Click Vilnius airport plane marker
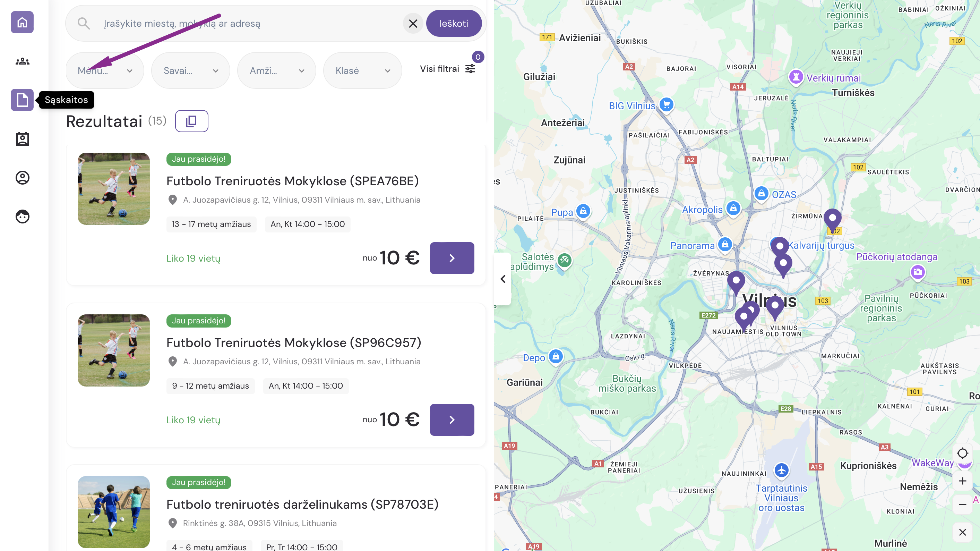Image resolution: width=980 pixels, height=551 pixels. pyautogui.click(x=781, y=471)
